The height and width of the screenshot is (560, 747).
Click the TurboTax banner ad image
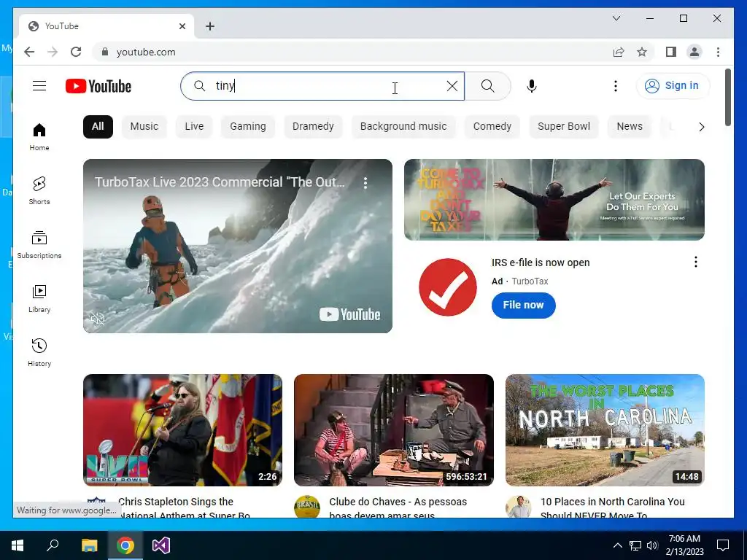pos(554,200)
